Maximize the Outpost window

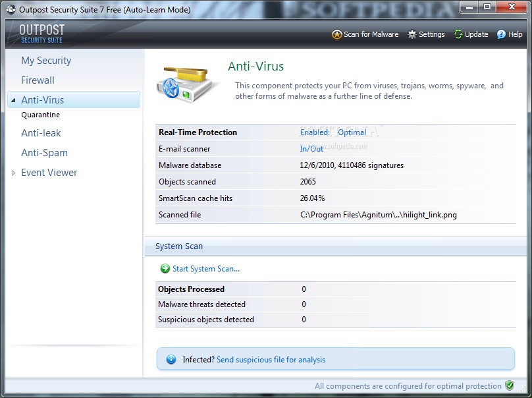[487, 7]
